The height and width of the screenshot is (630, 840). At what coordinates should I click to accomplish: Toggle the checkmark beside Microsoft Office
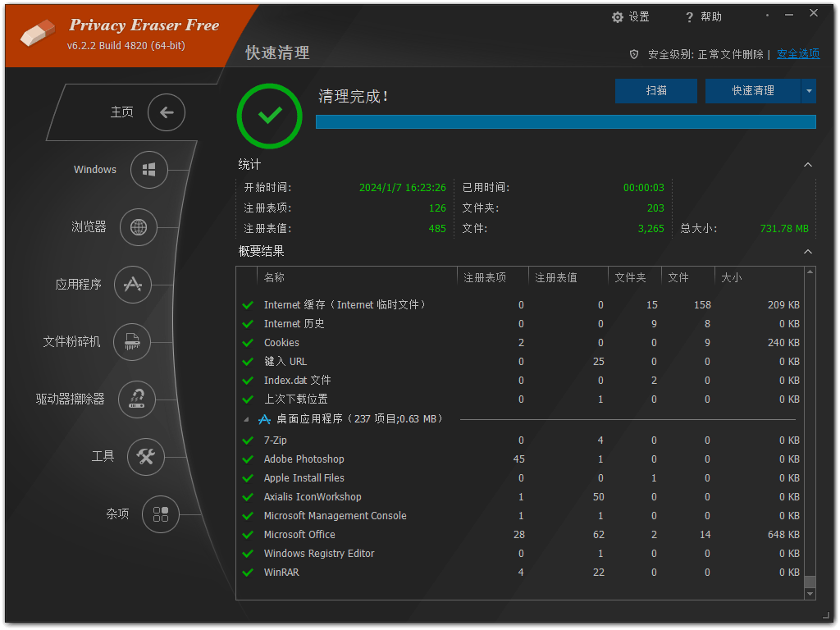(x=248, y=534)
